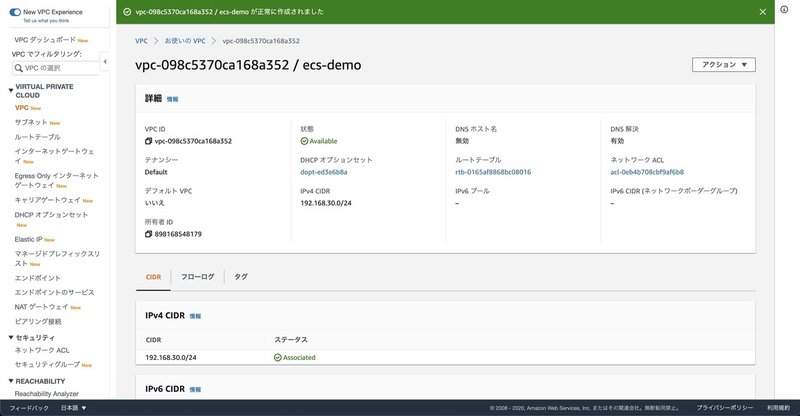Switch to the タグ tab
This screenshot has height=416, width=800.
[x=241, y=277]
